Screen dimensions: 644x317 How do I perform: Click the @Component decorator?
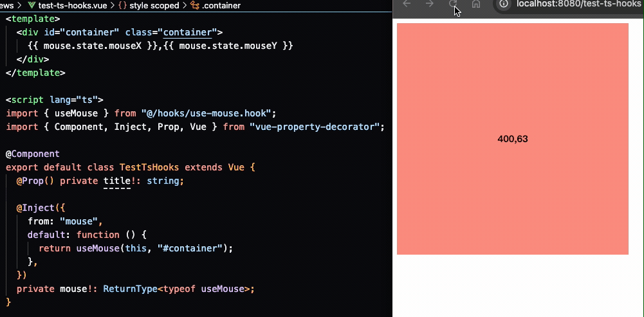(33, 154)
